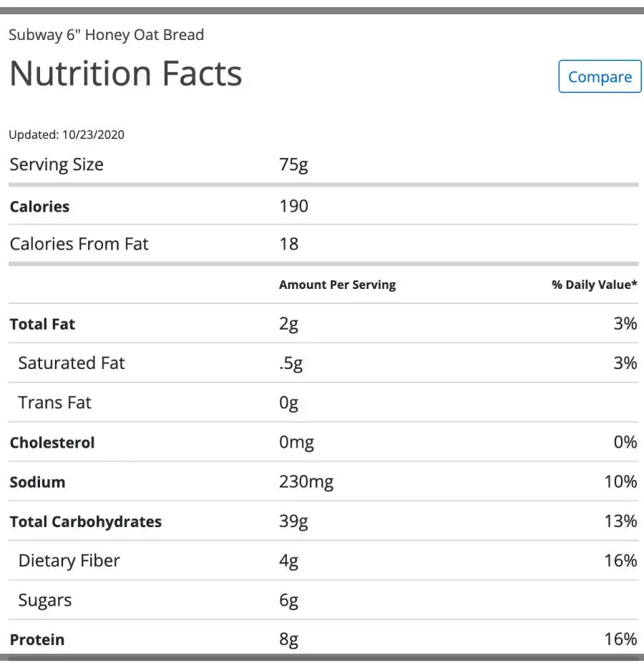Screen dimensions: 644x668
Task: Select the Calories From Fat label
Action: click(x=79, y=244)
